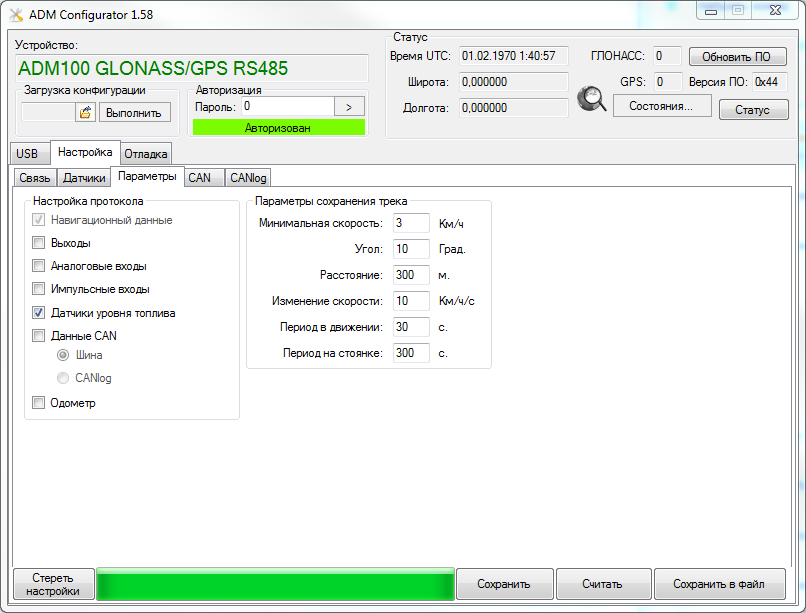Select the Параметры sub-tab
Viewport: 806px width, 613px height.
(x=147, y=176)
